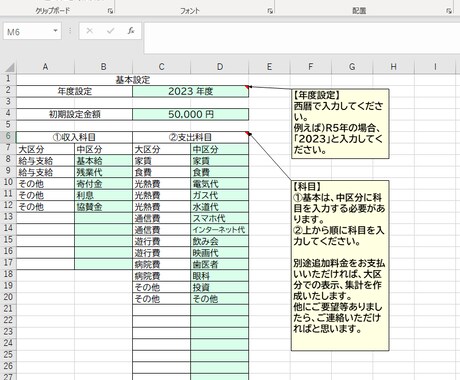Click the 初期設定金額 label cell
The height and width of the screenshot is (380, 460).
click(75, 114)
